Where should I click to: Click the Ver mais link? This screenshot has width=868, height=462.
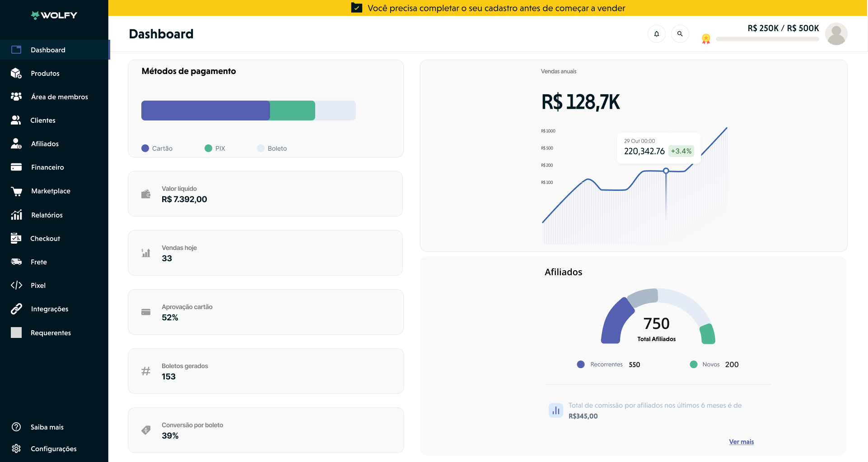741,442
